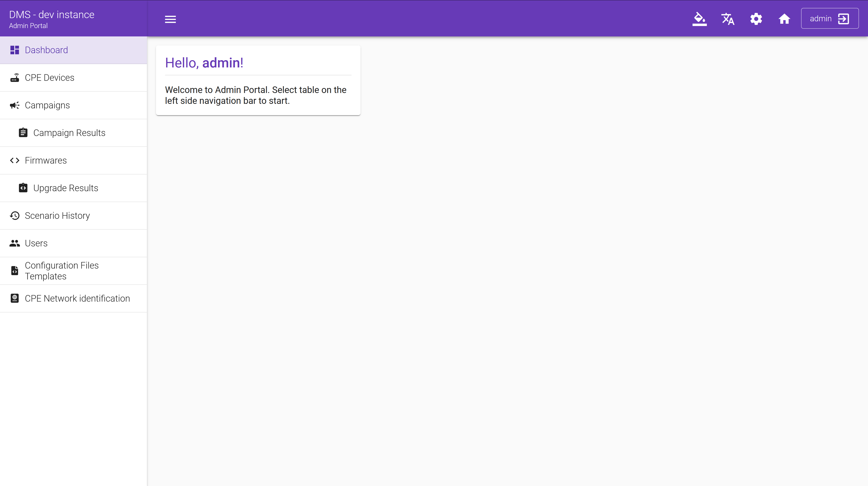Click the Firmwares code brackets icon
The image size is (868, 486).
tap(14, 161)
